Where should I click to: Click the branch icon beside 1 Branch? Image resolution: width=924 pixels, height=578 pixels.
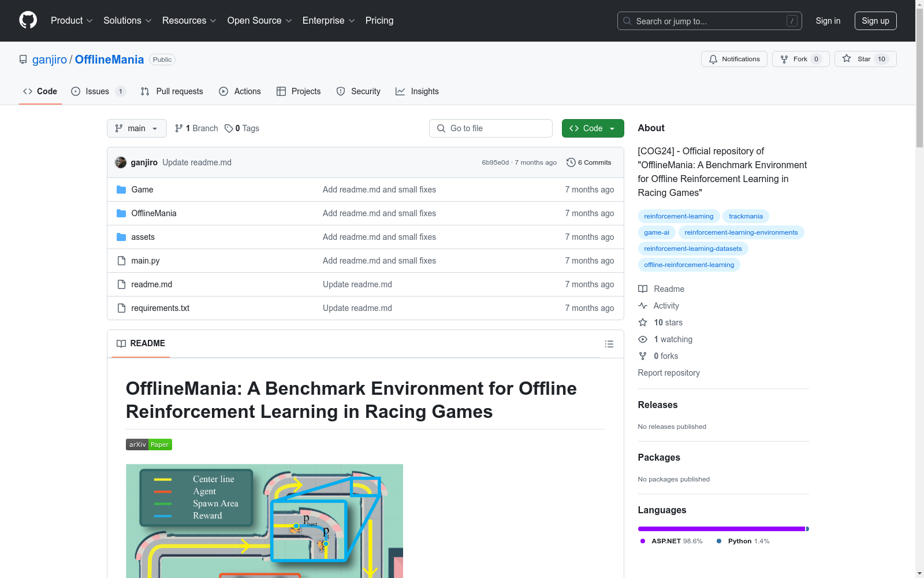[x=179, y=128]
